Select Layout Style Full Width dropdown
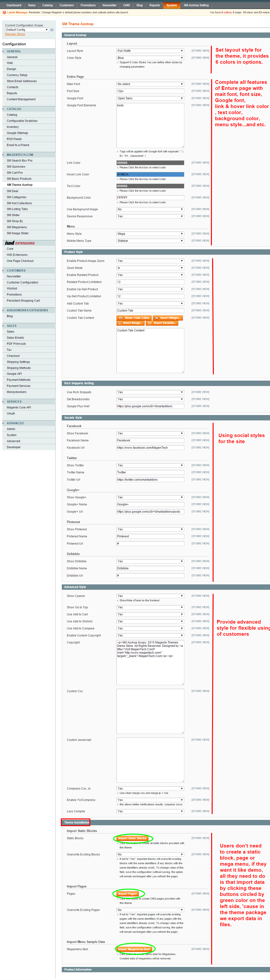The image size is (270, 980). tap(150, 51)
